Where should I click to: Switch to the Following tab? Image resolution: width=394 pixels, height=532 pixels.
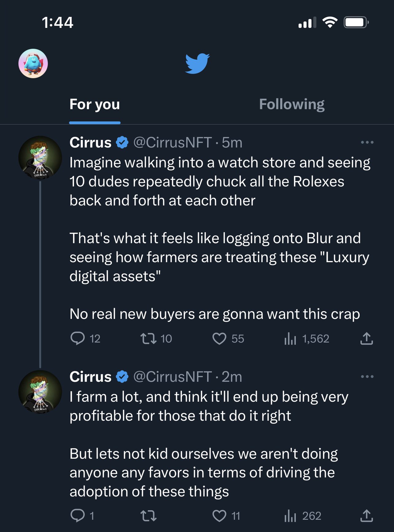(x=292, y=104)
